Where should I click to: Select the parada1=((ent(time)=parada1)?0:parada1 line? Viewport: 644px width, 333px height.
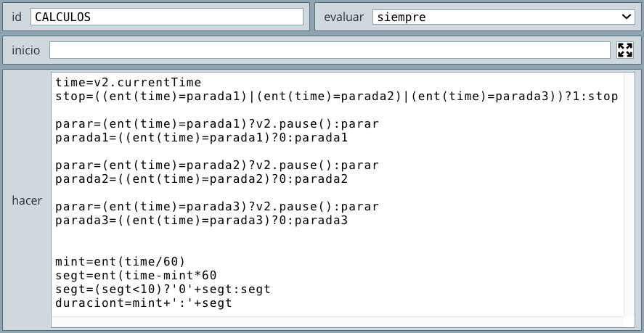pyautogui.click(x=201, y=138)
